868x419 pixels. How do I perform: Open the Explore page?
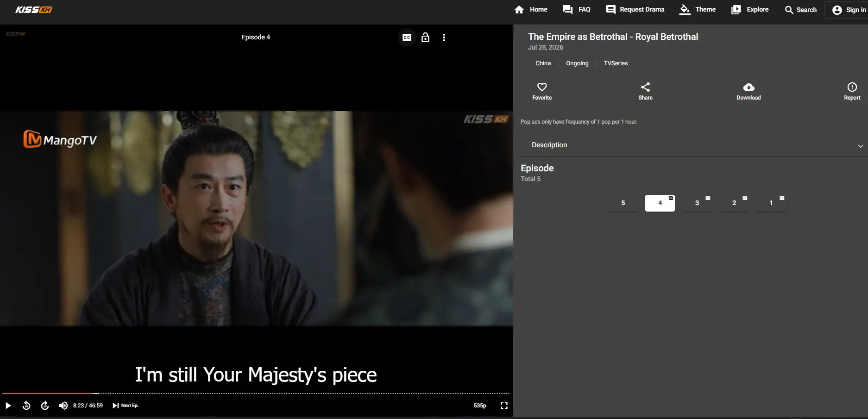pyautogui.click(x=750, y=9)
